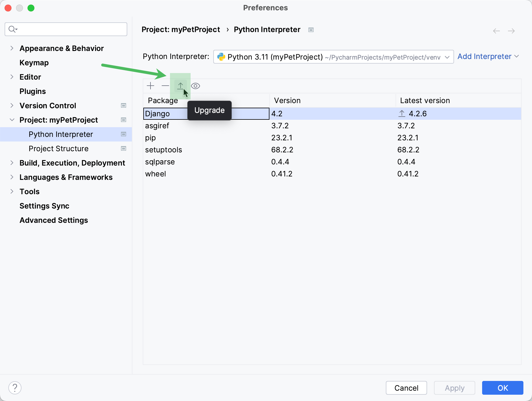Screen dimensions: 532x401
Task: Remove selected package using the minus icon
Action: pos(165,86)
